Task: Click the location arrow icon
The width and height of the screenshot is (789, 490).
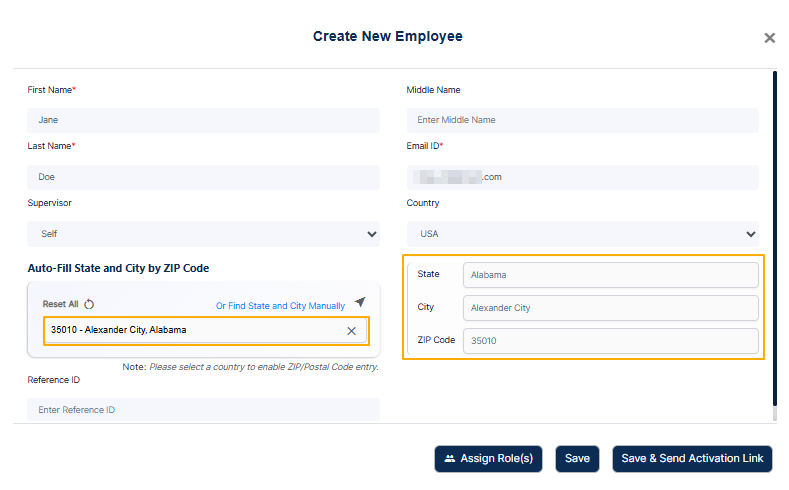Action: coord(360,302)
